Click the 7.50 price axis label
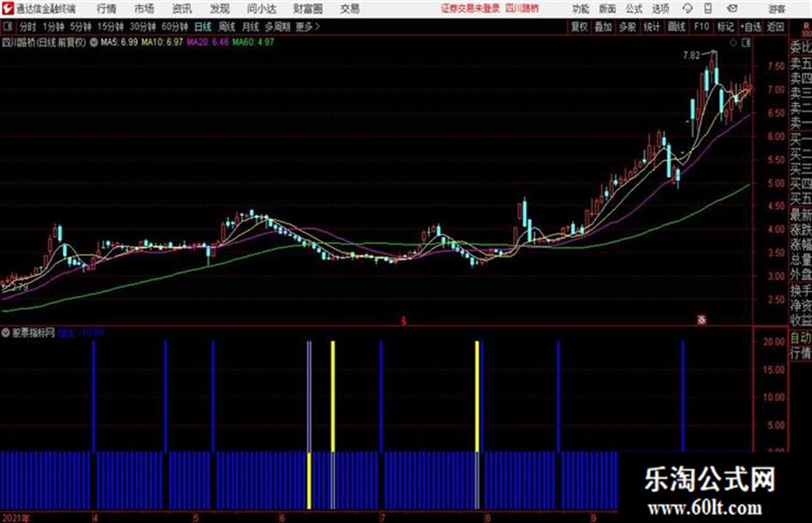812x523 pixels. [776, 66]
